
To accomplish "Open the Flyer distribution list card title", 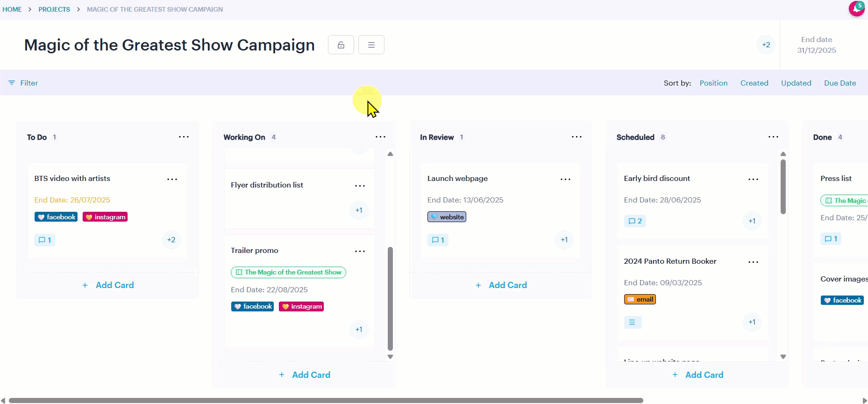I will (267, 185).
